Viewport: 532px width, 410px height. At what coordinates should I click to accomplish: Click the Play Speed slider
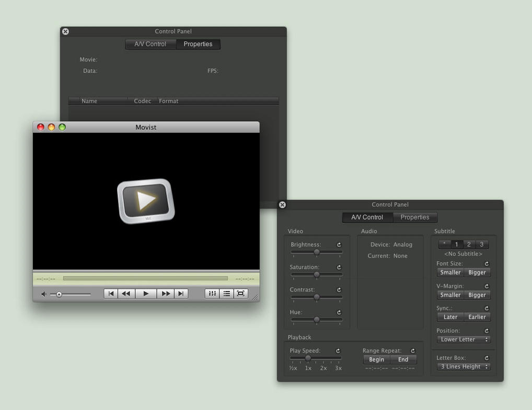pos(316,358)
